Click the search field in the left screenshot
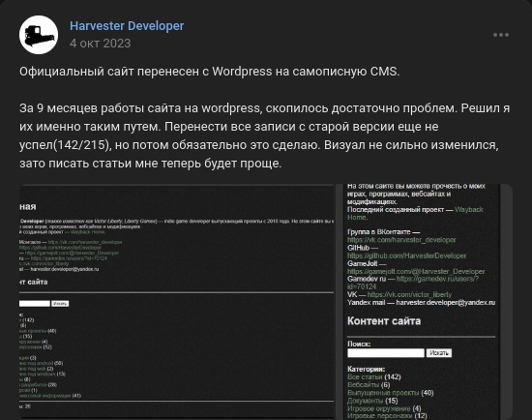This screenshot has height=420, width=532. point(35,304)
